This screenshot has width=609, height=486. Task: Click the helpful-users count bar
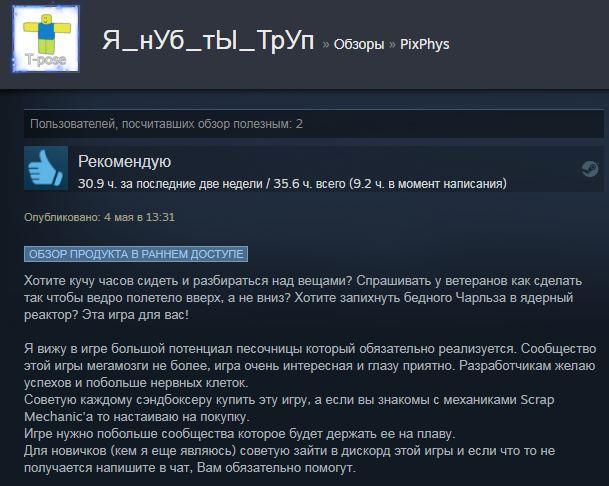pyautogui.click(x=313, y=124)
